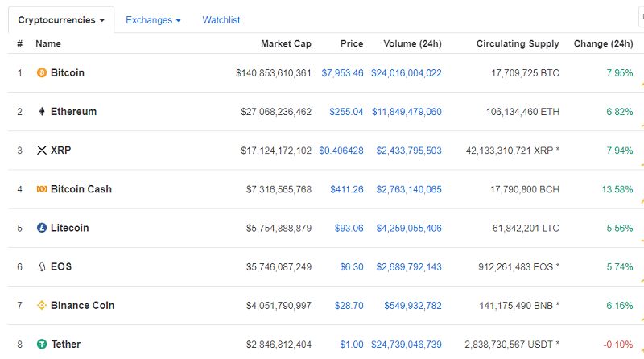644x359 pixels.
Task: Click the orange Bitcoin coin icon
Action: click(x=42, y=73)
